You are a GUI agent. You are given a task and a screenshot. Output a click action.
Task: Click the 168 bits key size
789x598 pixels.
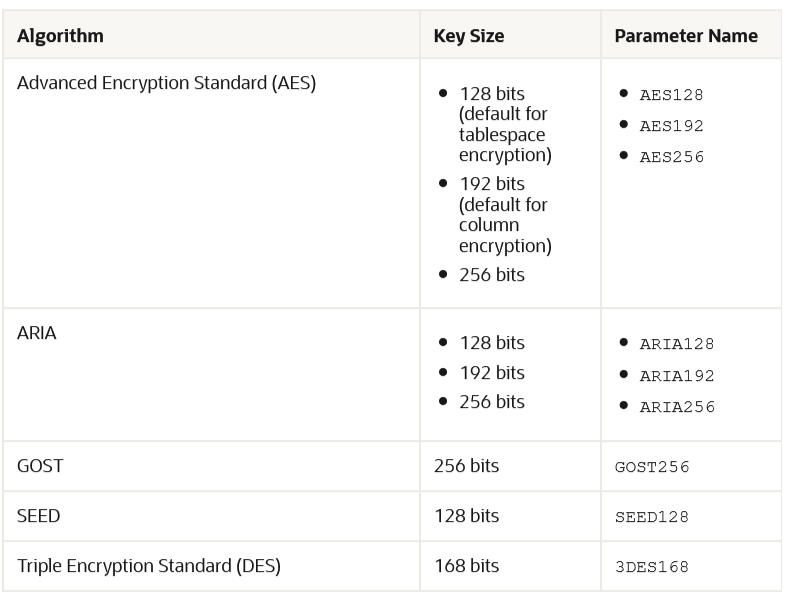(x=466, y=566)
